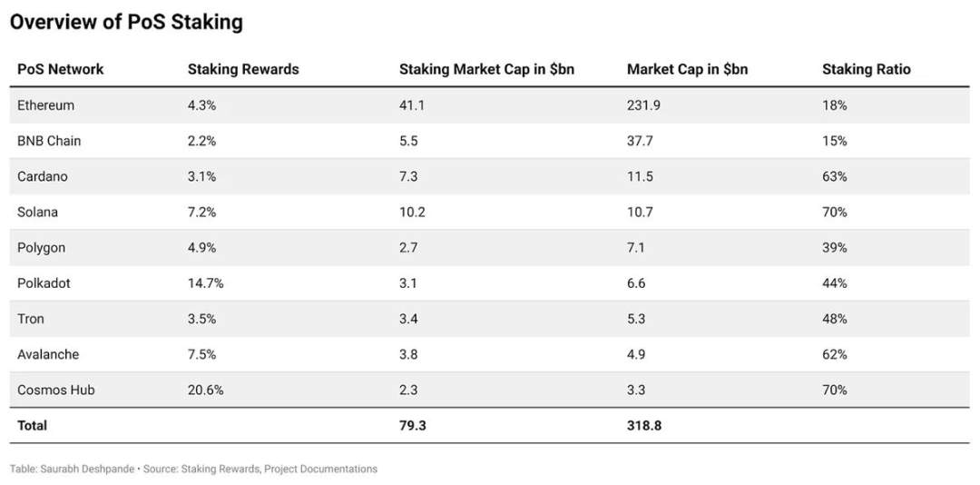980x485 pixels.
Task: Select the Cardano row label
Action: coord(43,176)
